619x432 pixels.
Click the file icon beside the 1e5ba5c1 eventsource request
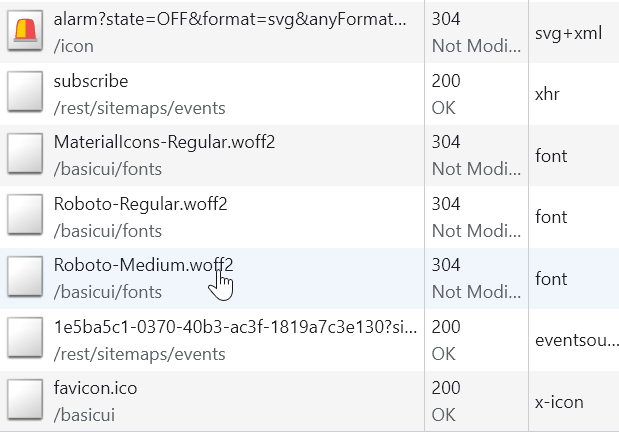(x=25, y=340)
